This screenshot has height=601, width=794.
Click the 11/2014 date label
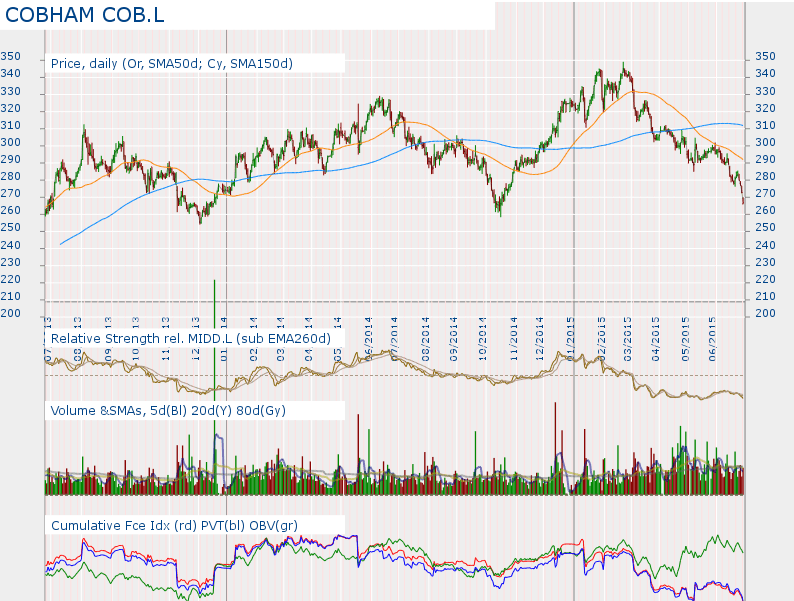[x=514, y=339]
